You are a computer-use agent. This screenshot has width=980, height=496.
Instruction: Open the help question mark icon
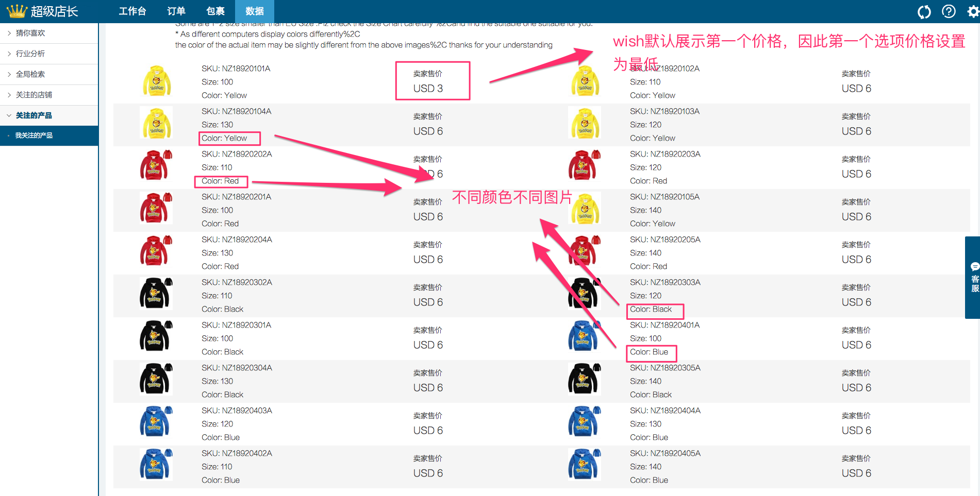pos(949,11)
